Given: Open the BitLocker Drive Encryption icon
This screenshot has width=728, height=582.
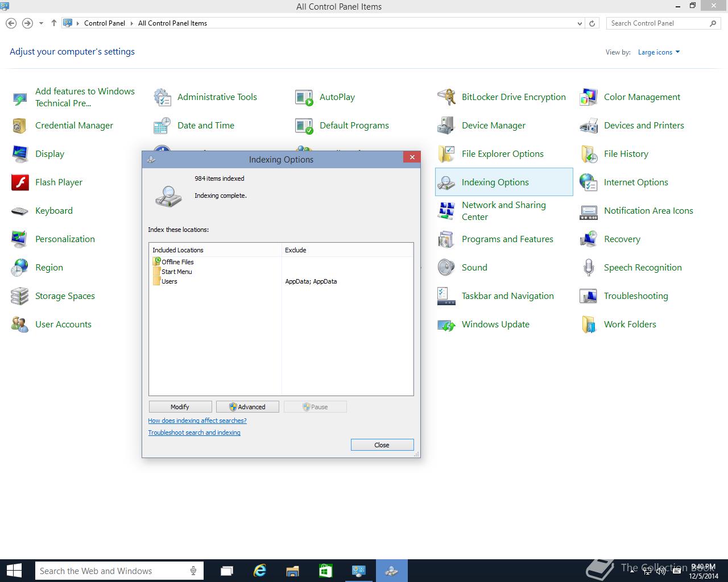Looking at the screenshot, I should click(446, 97).
